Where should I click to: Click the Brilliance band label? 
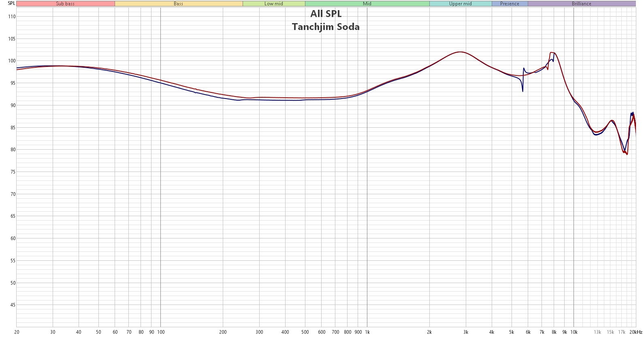(582, 4)
